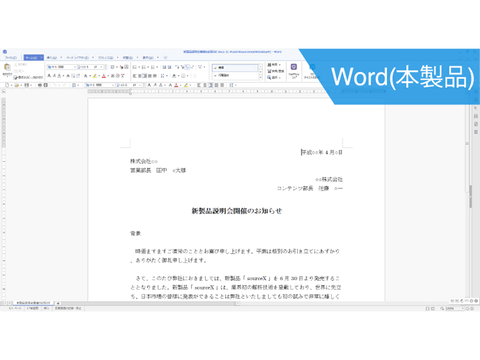The image size is (480, 360).
Task: Click the decrease indent icon
Action: 165,67
